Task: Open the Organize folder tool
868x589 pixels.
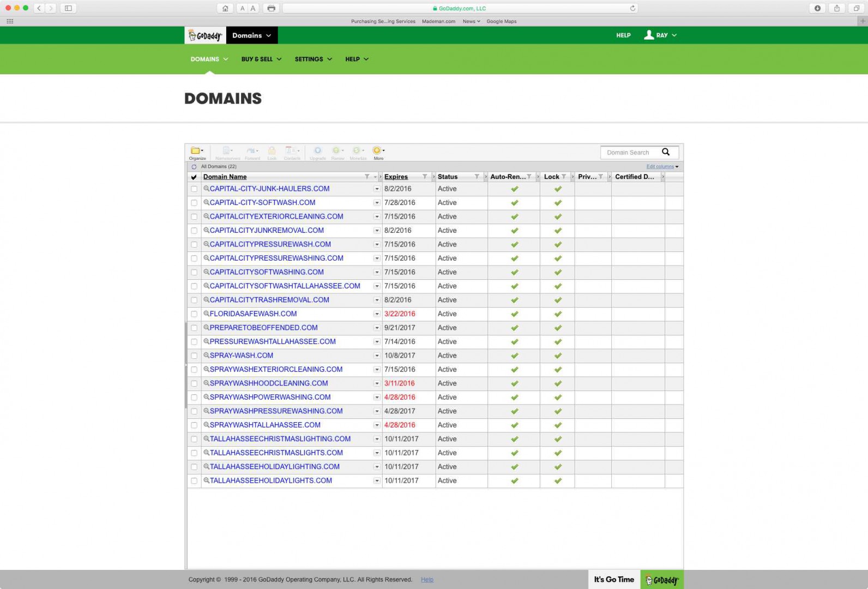Action: [197, 152]
